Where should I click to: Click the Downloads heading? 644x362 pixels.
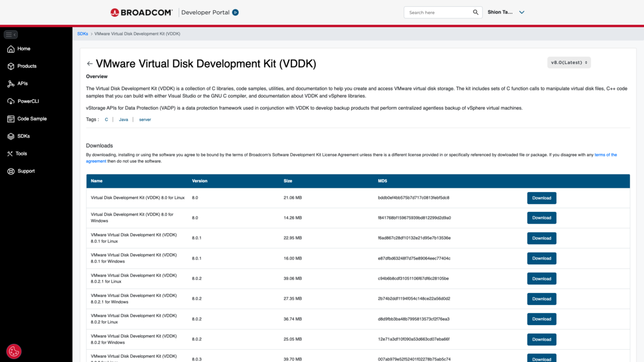[x=99, y=146]
